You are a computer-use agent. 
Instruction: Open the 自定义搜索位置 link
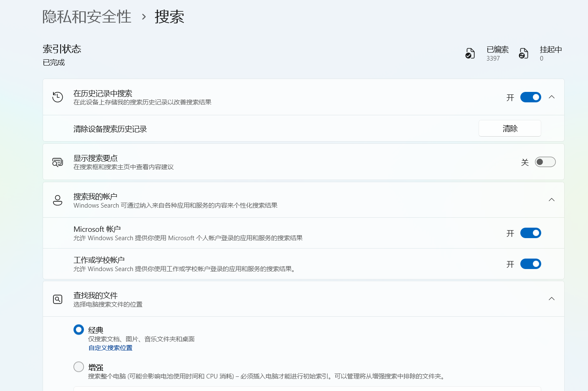tap(110, 348)
